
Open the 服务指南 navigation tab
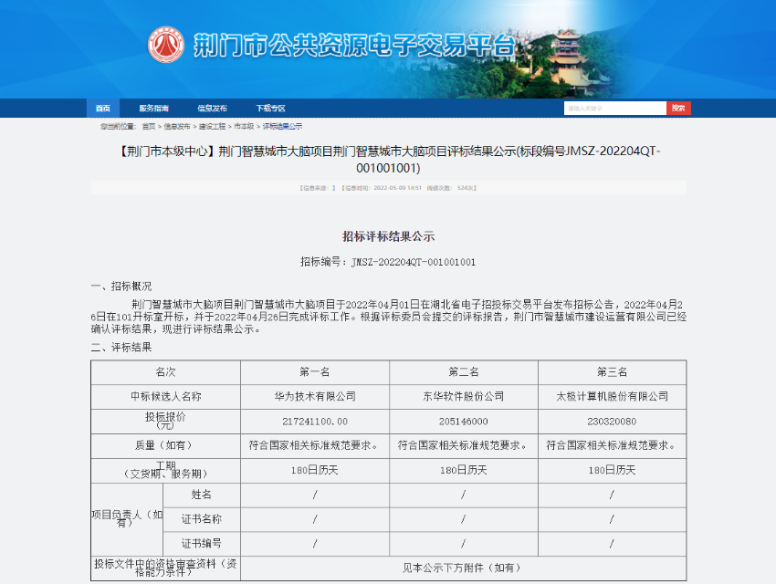154,108
